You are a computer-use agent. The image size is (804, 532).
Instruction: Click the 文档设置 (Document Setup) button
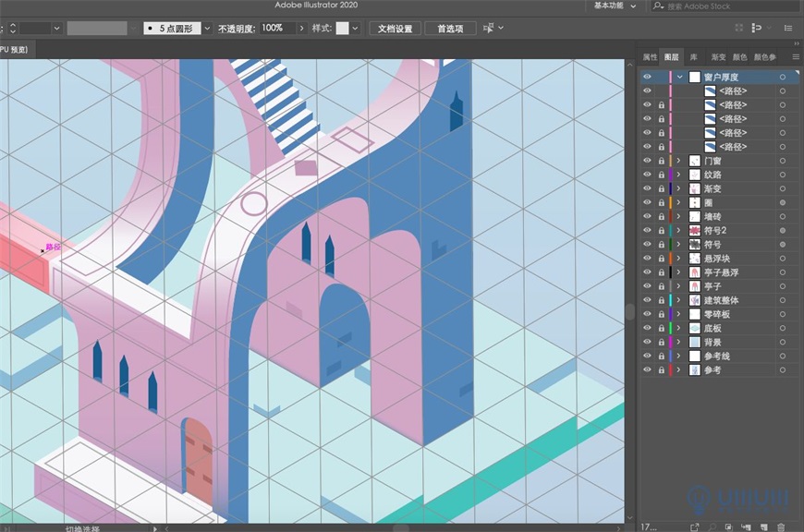pos(397,28)
